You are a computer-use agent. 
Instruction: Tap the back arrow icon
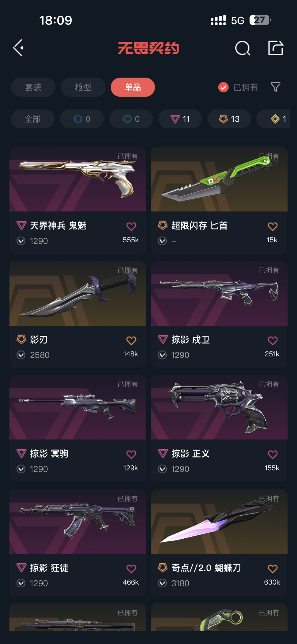pos(18,48)
